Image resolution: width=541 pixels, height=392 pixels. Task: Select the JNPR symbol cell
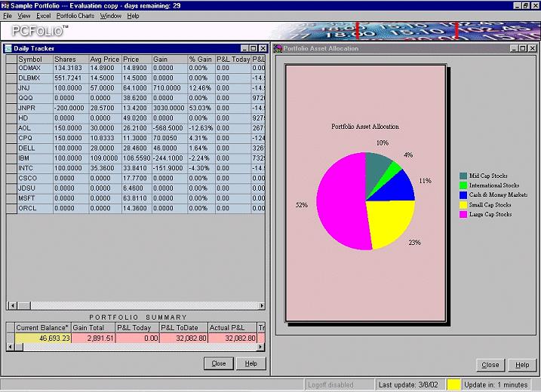35,109
